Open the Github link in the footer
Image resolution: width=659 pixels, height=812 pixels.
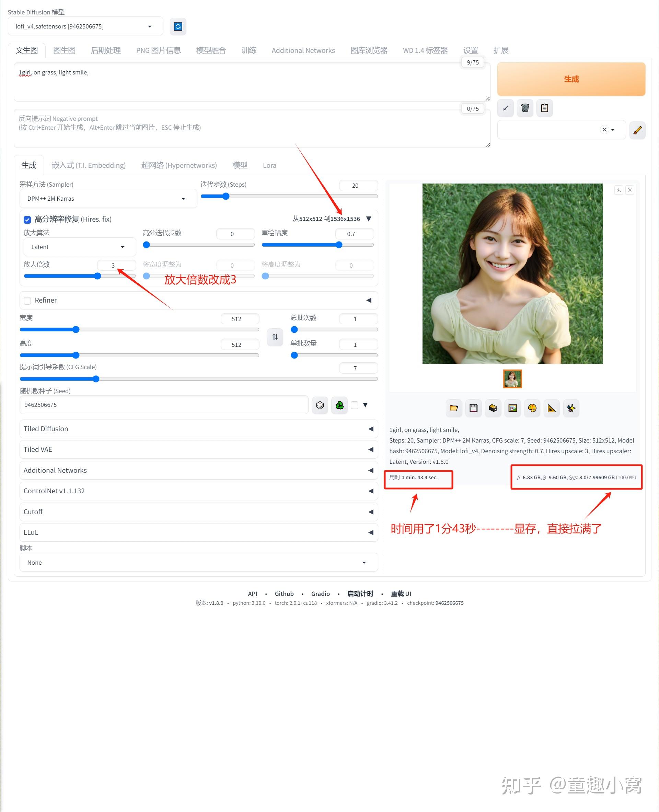pos(284,593)
